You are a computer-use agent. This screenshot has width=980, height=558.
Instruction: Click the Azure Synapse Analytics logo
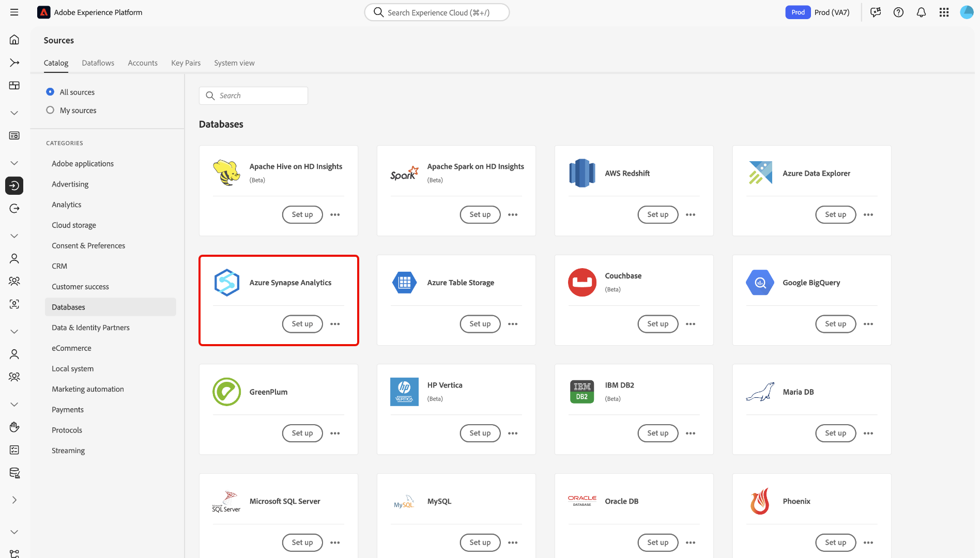click(226, 283)
